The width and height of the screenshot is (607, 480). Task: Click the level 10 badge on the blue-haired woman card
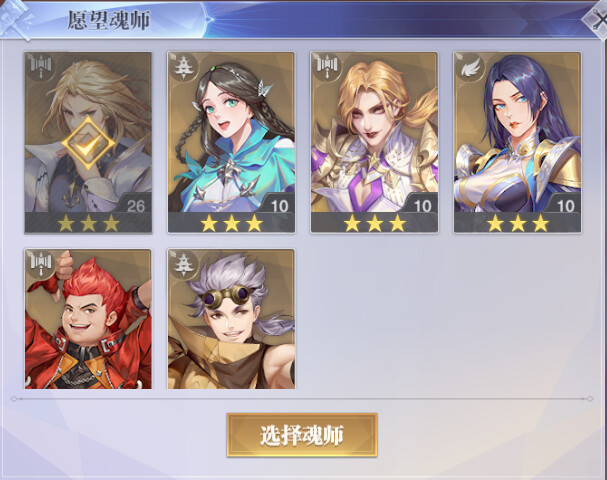tap(565, 205)
